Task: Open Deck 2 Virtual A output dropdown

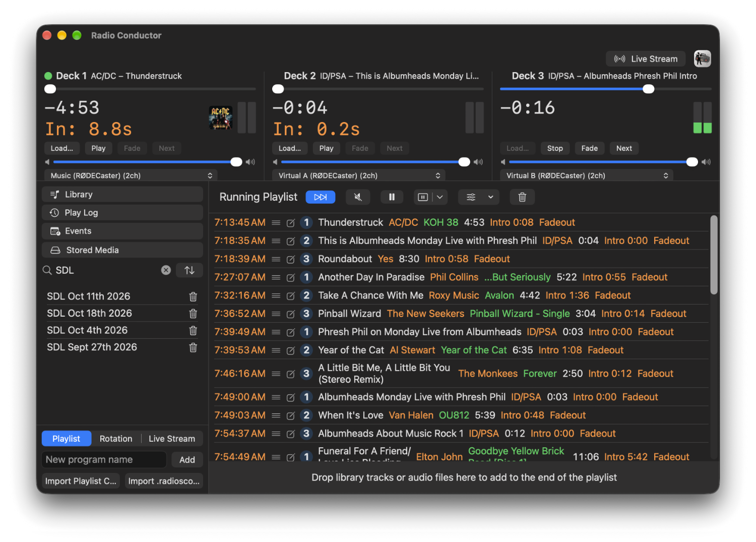Action: tap(359, 175)
